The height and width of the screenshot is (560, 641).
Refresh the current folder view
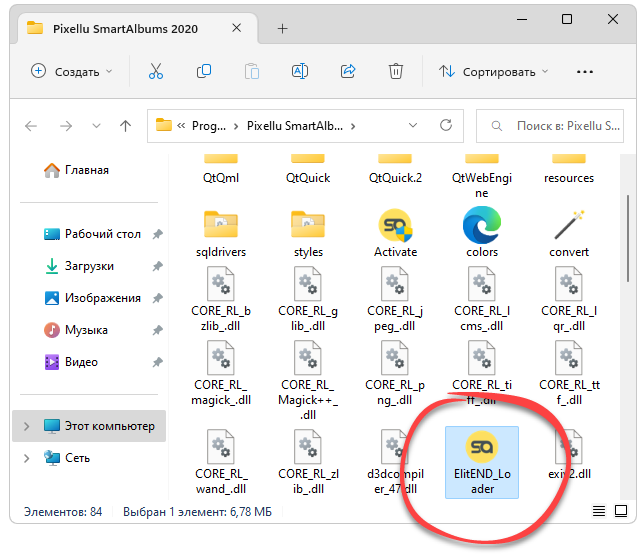point(446,125)
